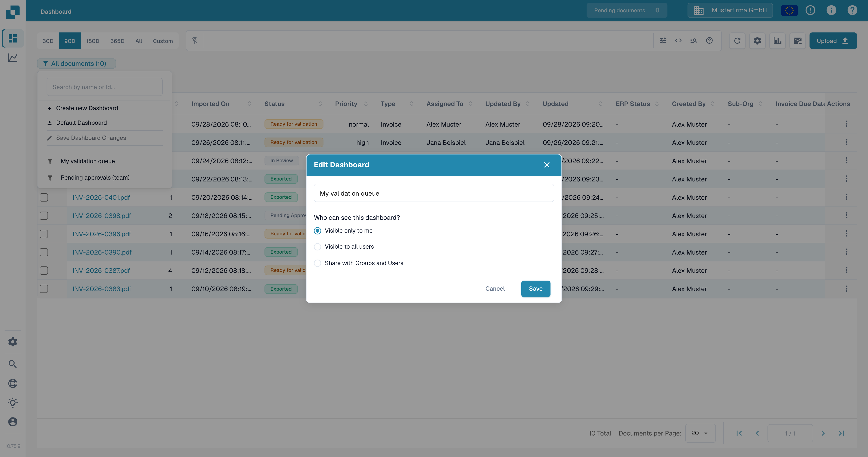The width and height of the screenshot is (868, 457).
Task: Check the box for INV-2026-0401.pdf
Action: (x=44, y=197)
